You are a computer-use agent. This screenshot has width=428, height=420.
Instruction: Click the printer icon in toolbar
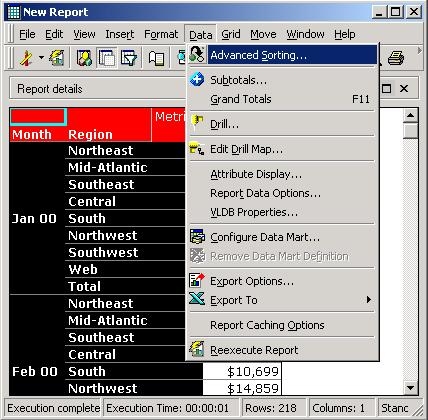396,59
